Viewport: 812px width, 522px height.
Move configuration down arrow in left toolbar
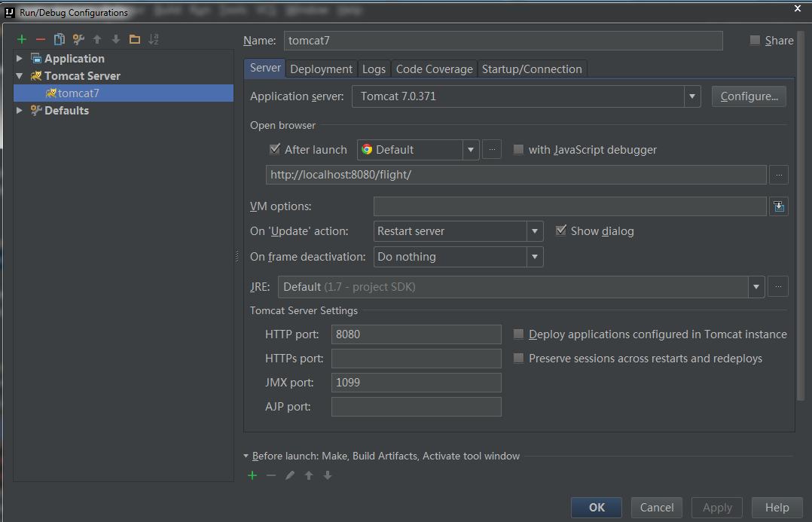click(116, 39)
